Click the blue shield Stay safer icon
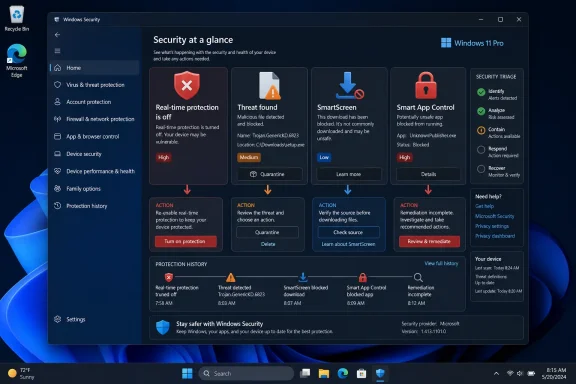 163,327
